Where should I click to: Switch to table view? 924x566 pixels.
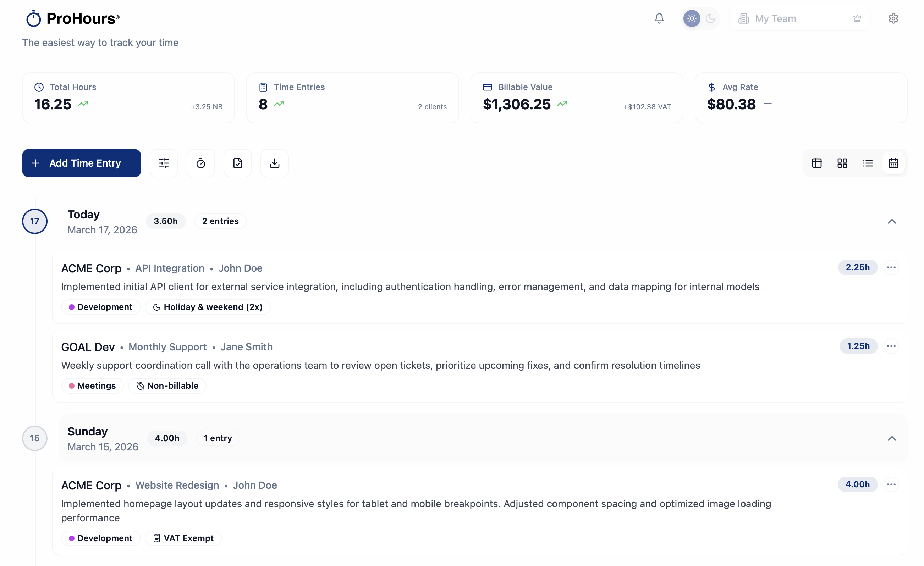point(817,163)
